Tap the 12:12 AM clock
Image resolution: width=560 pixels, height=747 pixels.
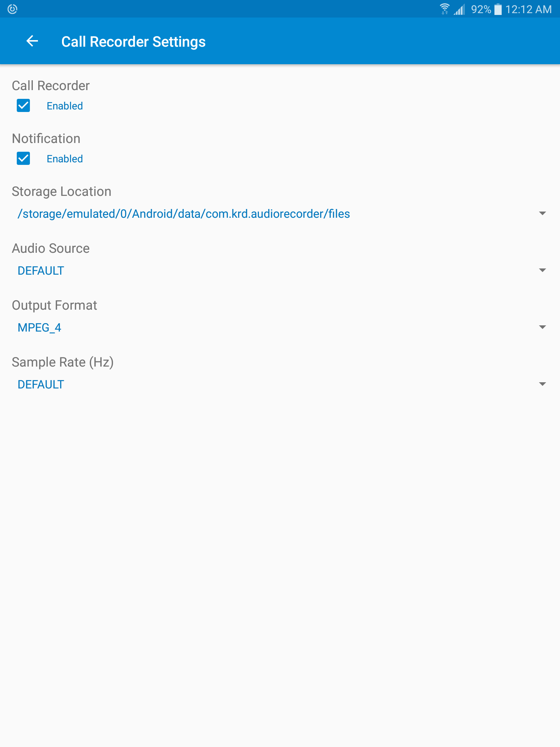[528, 9]
